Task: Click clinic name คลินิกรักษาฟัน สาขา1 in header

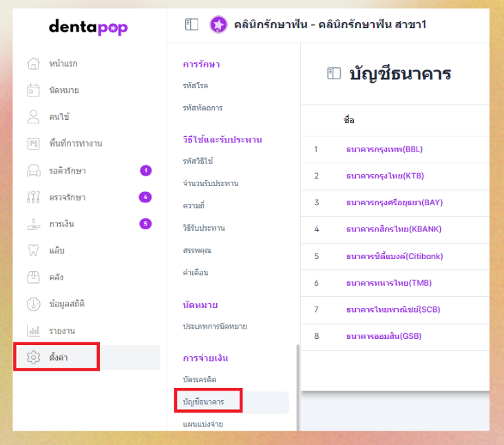Action: 330,24
